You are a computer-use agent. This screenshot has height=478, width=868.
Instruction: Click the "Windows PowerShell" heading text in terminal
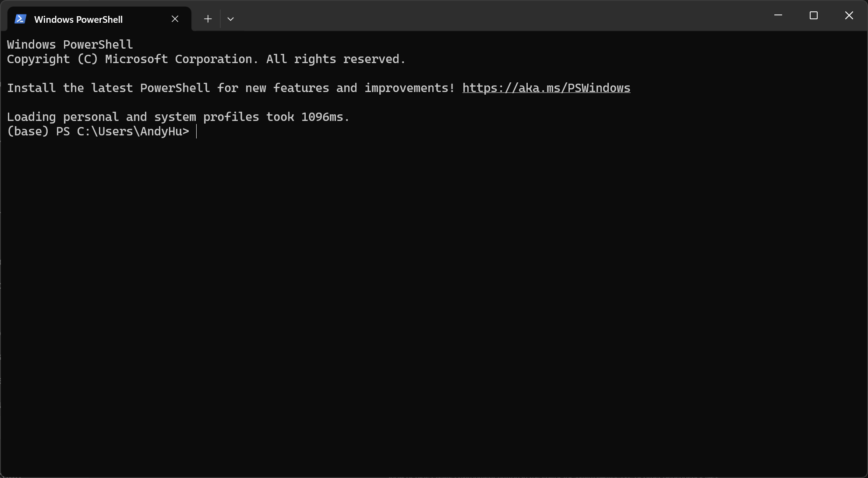pyautogui.click(x=70, y=45)
